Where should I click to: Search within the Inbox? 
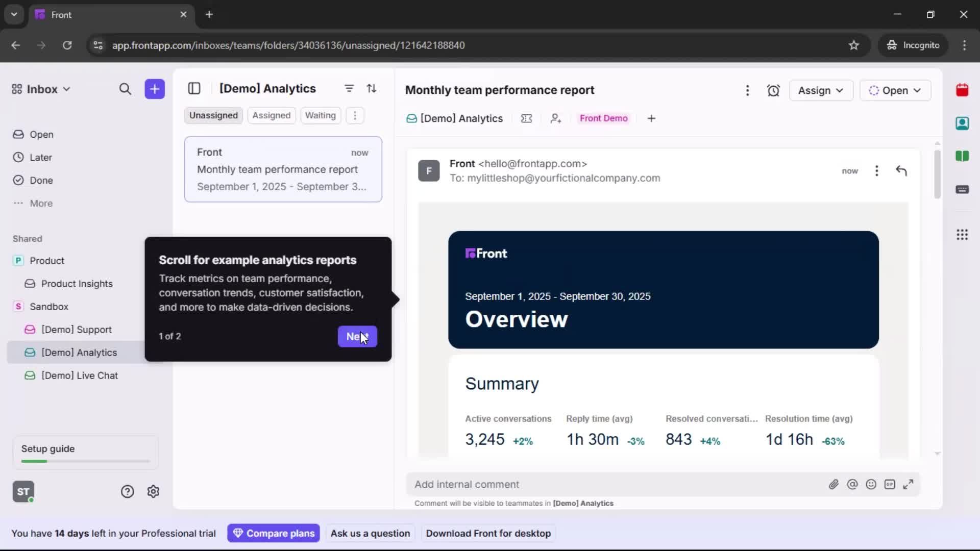pyautogui.click(x=126, y=89)
